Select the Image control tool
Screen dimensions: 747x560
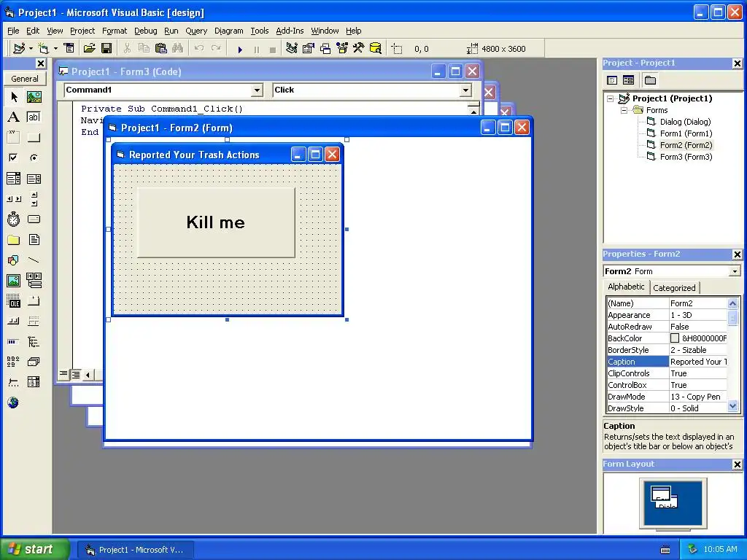[14, 281]
